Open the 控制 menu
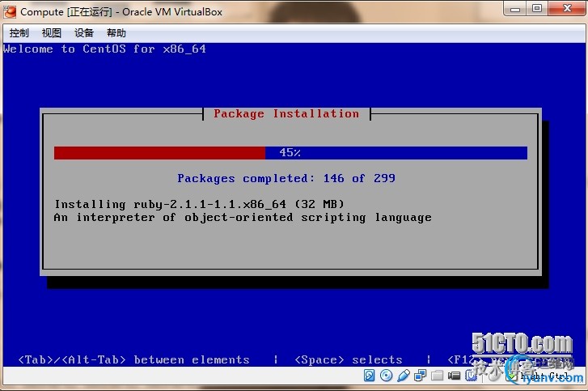Viewport: 588px width, 391px height. (19, 33)
